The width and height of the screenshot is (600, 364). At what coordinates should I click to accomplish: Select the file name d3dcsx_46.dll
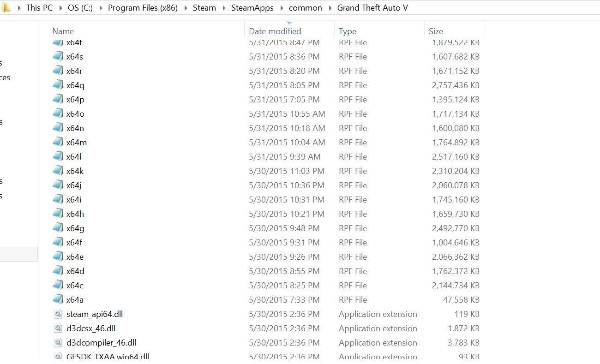(x=91, y=328)
